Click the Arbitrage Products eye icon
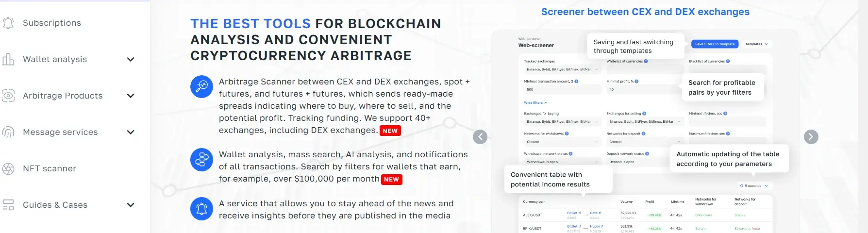 8,96
